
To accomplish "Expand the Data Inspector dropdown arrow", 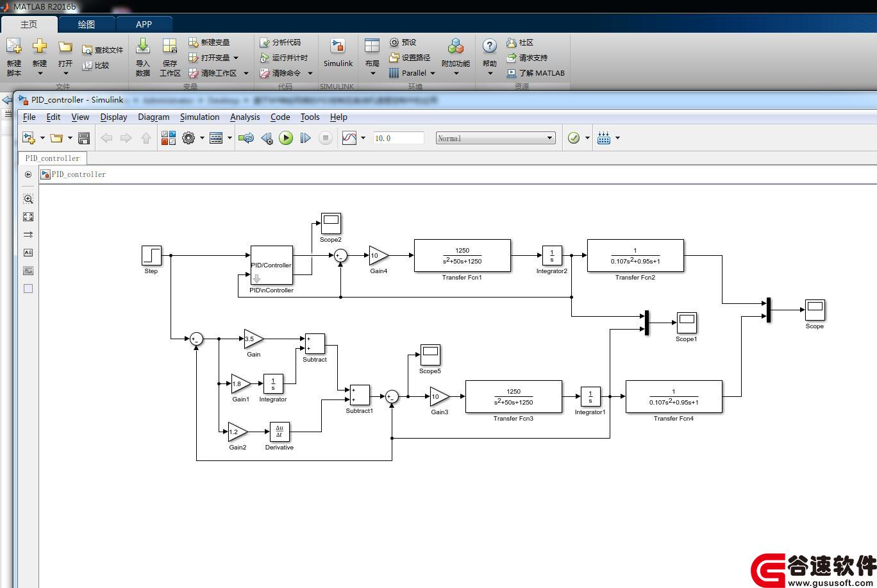I will (363, 138).
